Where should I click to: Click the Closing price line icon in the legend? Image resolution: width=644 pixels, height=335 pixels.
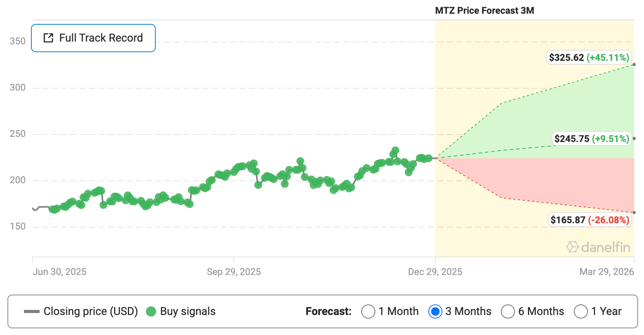[x=32, y=311]
